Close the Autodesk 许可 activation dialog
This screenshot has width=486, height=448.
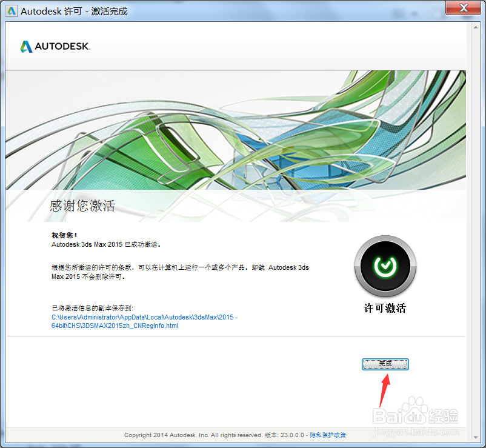(463, 8)
